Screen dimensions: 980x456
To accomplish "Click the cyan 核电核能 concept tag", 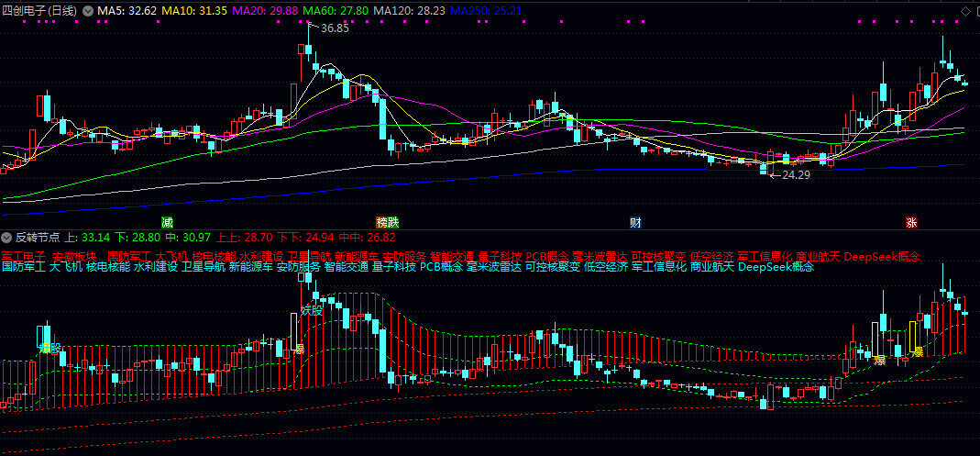I will [109, 267].
